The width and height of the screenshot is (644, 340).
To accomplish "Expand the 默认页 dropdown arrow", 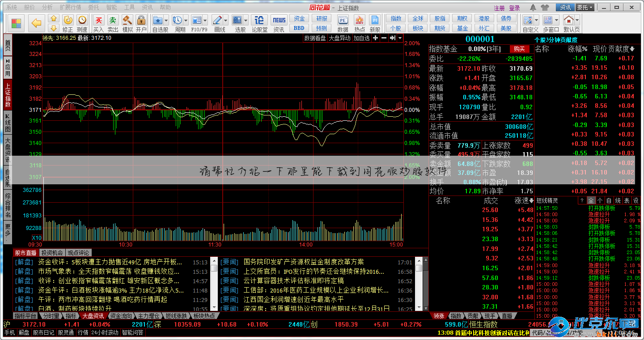I will pos(577,20).
